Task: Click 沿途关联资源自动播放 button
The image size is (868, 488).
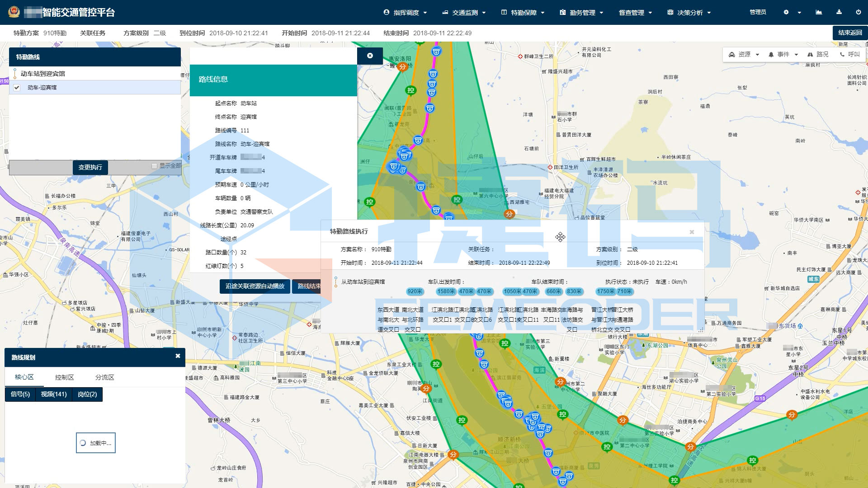Action: (x=255, y=286)
